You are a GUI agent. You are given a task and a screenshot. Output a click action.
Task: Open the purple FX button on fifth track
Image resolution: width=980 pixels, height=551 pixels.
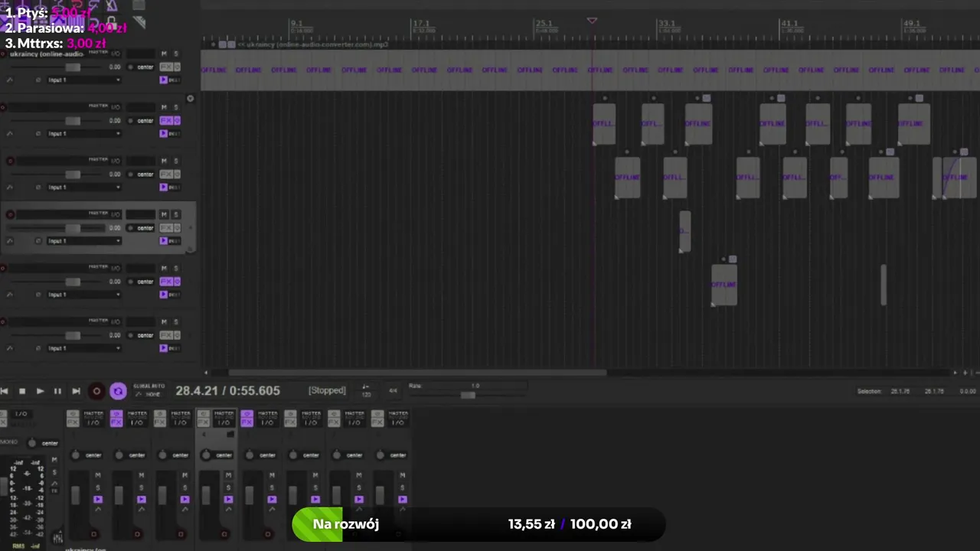pos(165,281)
